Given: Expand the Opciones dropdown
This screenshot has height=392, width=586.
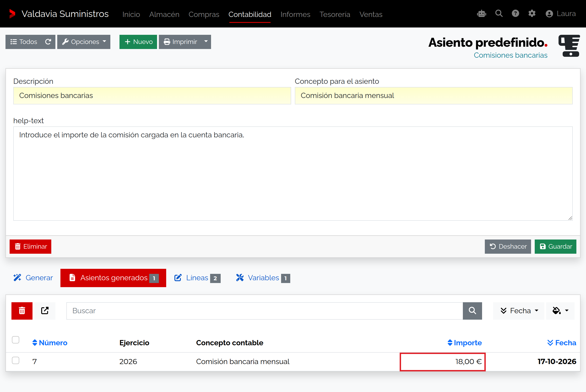Looking at the screenshot, I should point(84,42).
